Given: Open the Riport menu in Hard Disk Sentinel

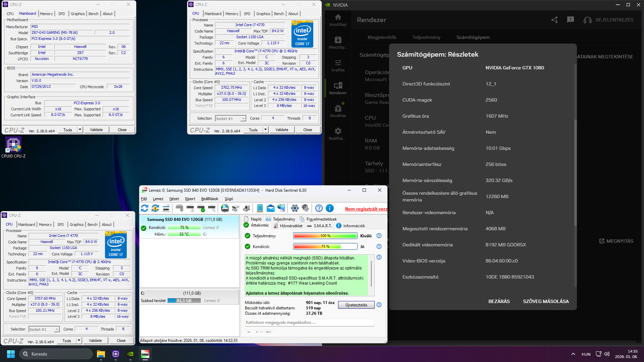Looking at the screenshot, I should 190,199.
